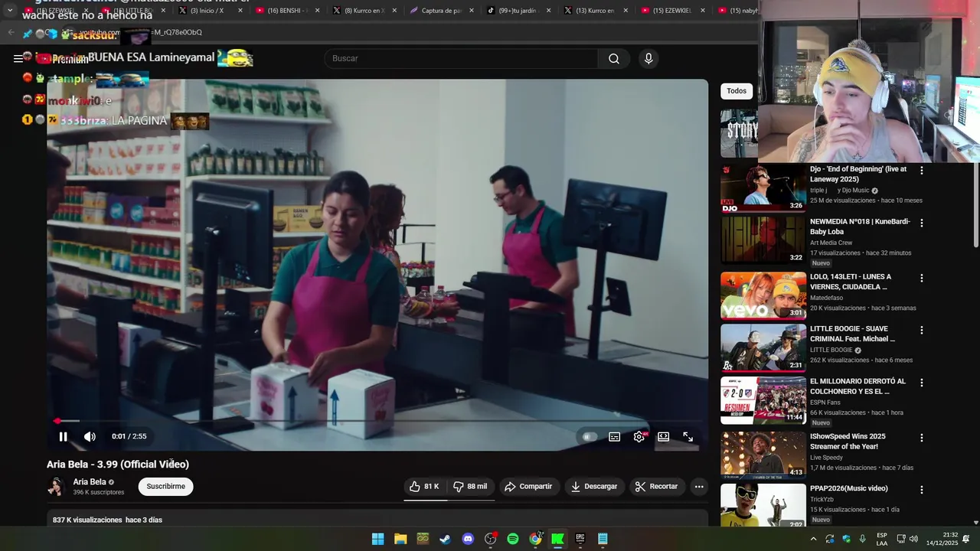Open options menu for Djo End of Beginning video
The width and height of the screenshot is (980, 551).
[922, 171]
